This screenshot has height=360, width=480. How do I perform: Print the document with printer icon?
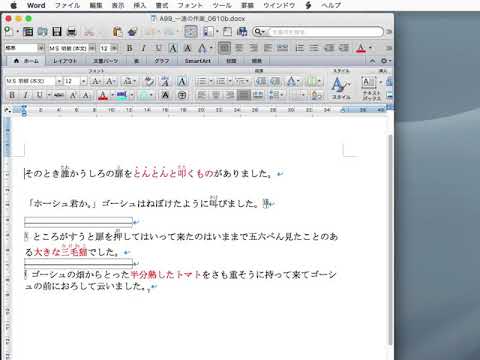pyautogui.click(x=72, y=32)
